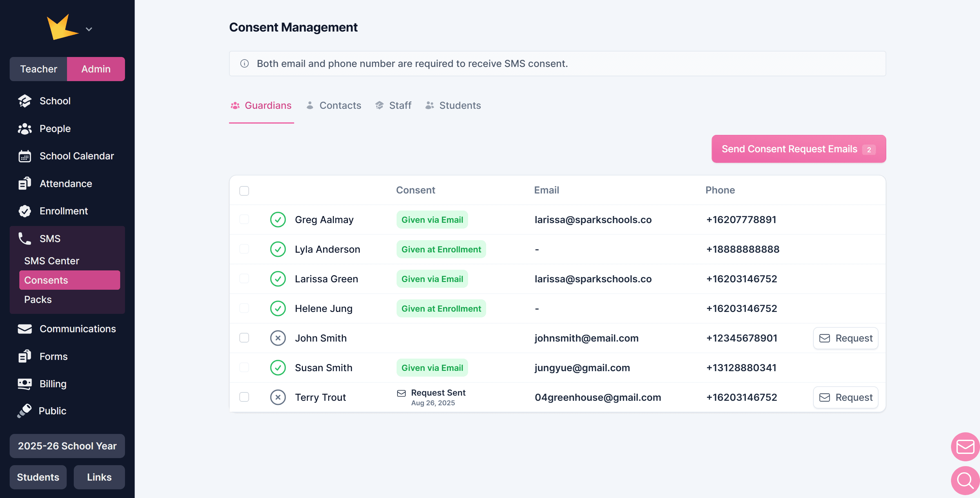Image resolution: width=980 pixels, height=498 pixels.
Task: Click the pink mail floating button
Action: coord(965,447)
